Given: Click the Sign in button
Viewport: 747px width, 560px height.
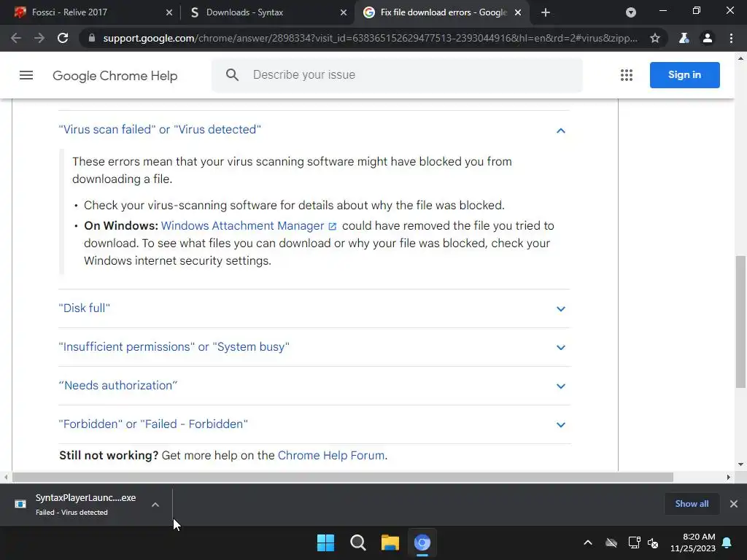Looking at the screenshot, I should (684, 75).
